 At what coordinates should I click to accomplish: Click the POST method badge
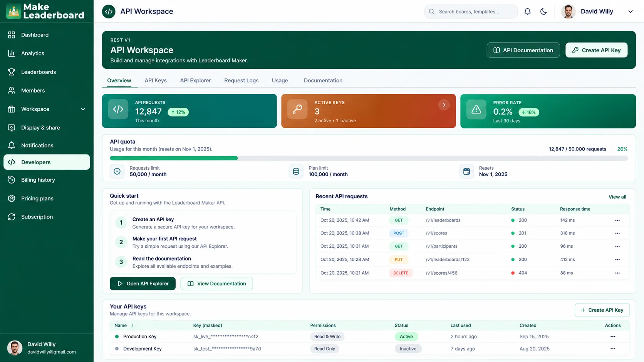point(399,233)
